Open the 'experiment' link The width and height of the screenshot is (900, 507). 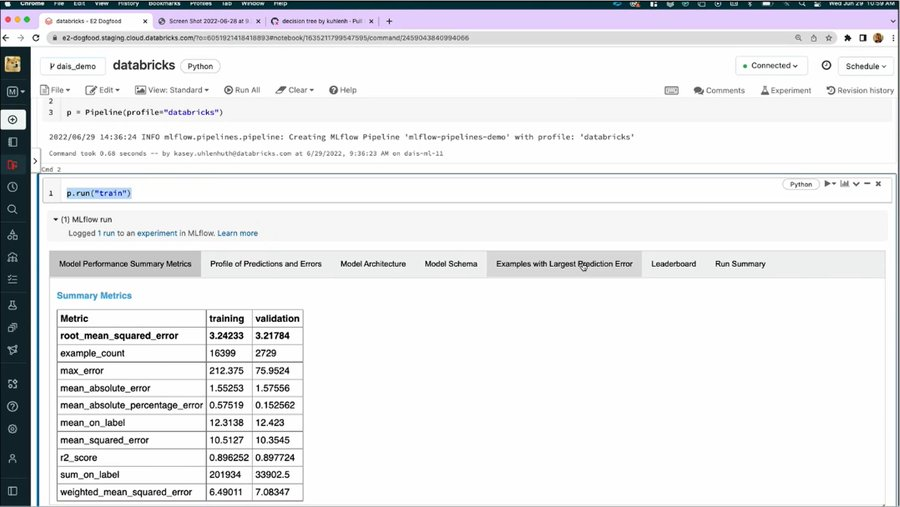pos(157,233)
